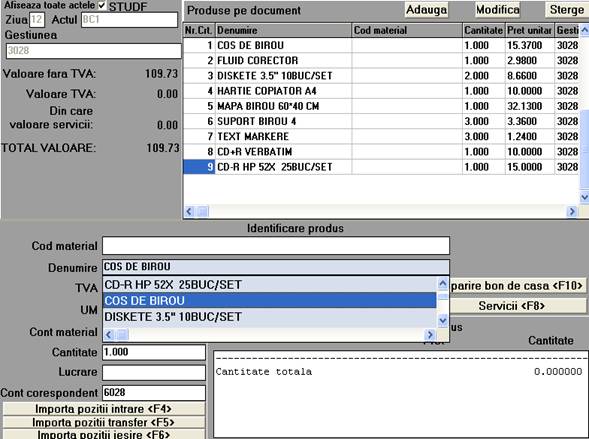
Task: Select the HARTIE COPIATOR A4 row
Action: [381, 91]
